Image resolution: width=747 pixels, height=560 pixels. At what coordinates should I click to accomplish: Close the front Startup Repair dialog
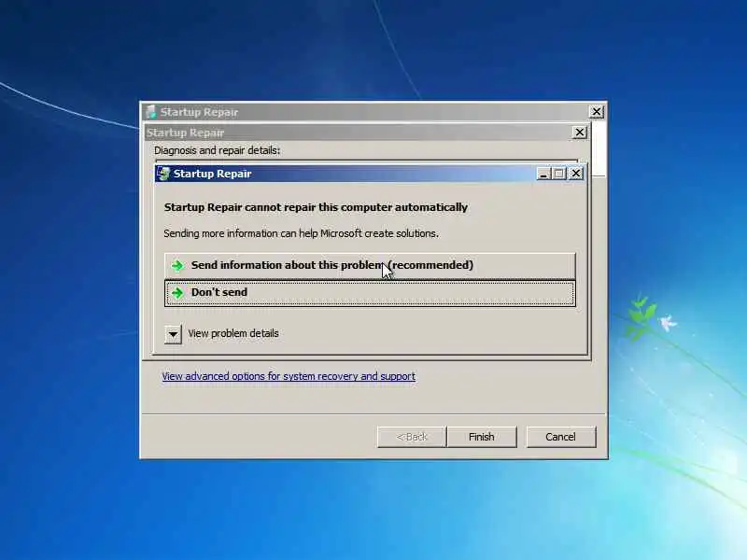coord(576,174)
